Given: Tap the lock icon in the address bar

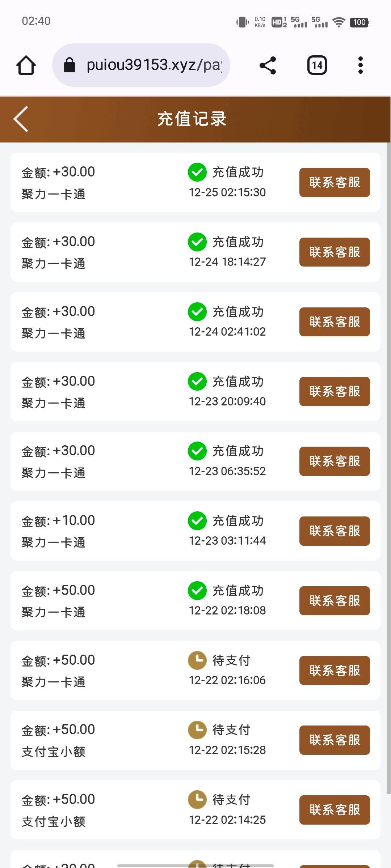Looking at the screenshot, I should coord(70,65).
